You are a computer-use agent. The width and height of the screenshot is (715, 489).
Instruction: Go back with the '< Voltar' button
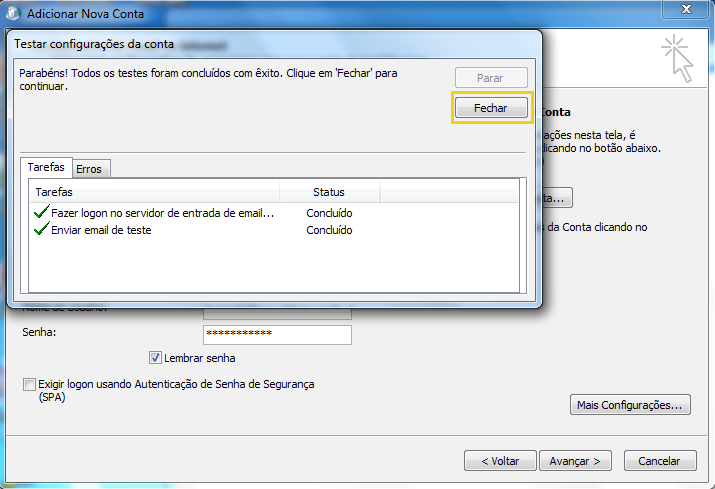499,461
